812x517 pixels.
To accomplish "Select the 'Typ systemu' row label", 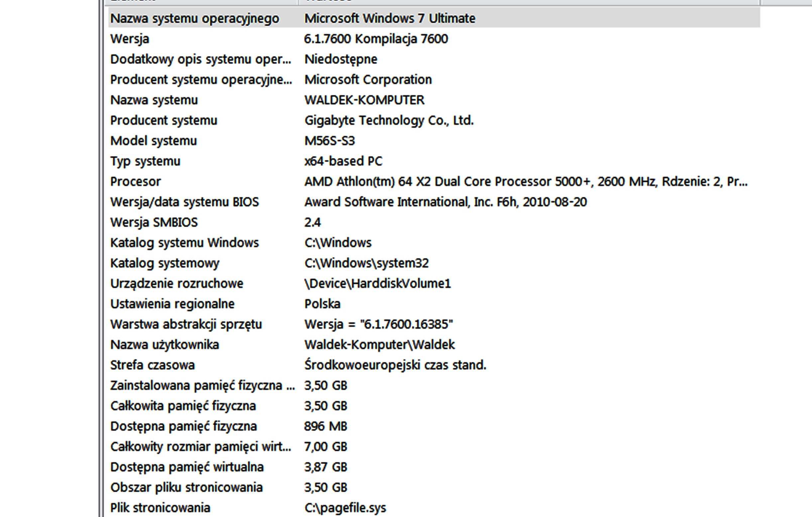I will tap(145, 161).
